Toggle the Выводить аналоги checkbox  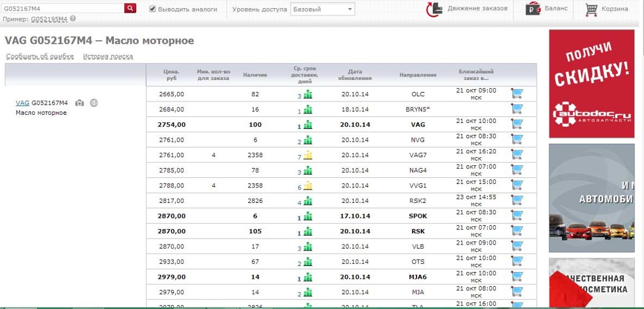tap(152, 9)
